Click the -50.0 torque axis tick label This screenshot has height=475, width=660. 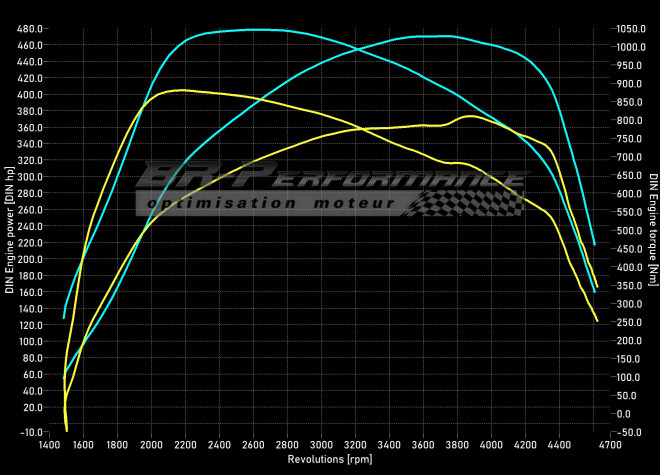pyautogui.click(x=628, y=432)
